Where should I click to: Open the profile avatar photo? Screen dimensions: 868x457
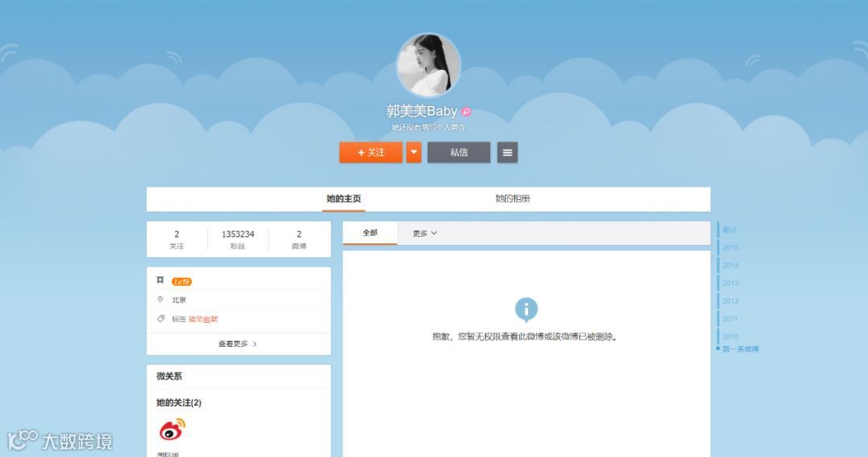pos(428,65)
